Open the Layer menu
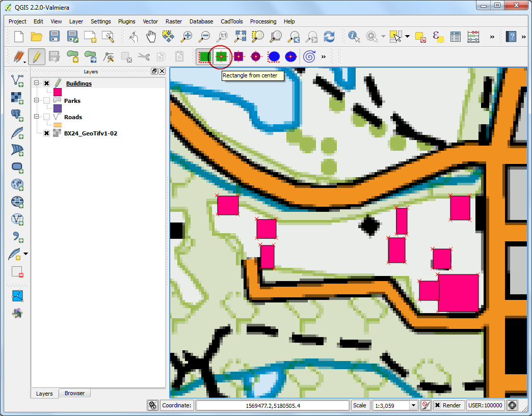 click(x=76, y=21)
